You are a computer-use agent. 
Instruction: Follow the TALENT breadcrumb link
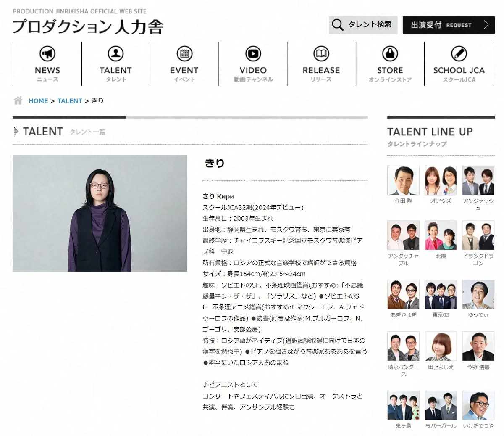(x=70, y=101)
